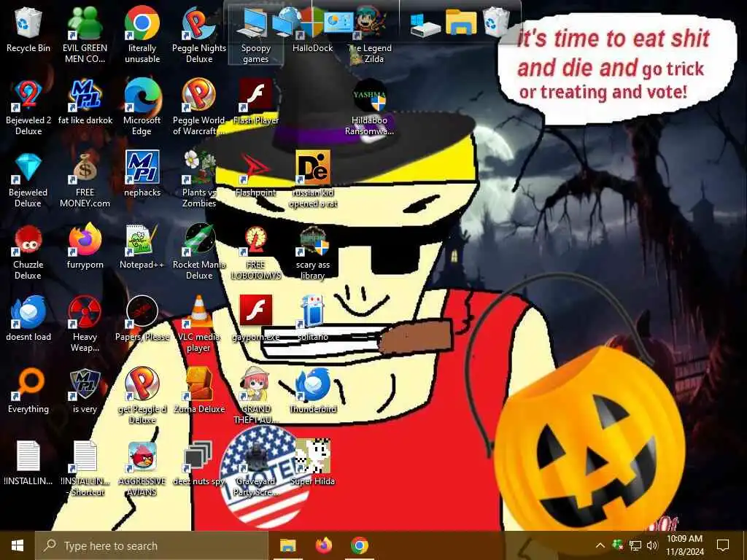Click the 'Type here to search' box
This screenshot has width=747, height=560.
152,545
